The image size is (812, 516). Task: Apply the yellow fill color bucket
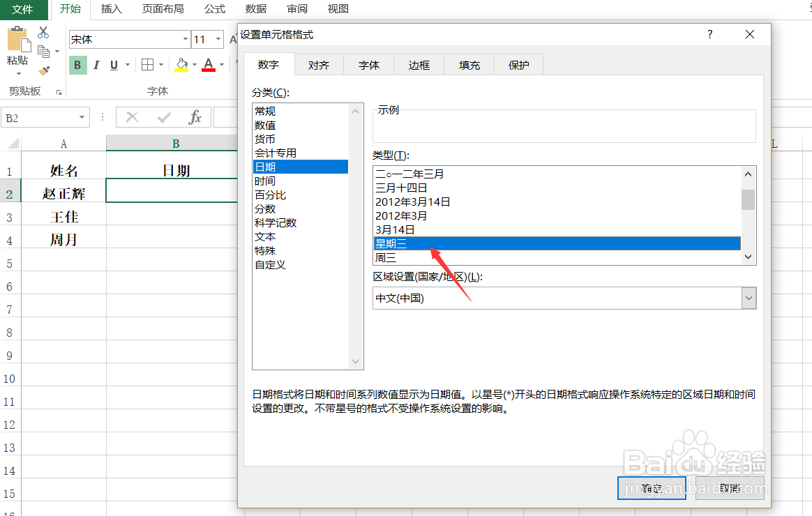coord(181,65)
